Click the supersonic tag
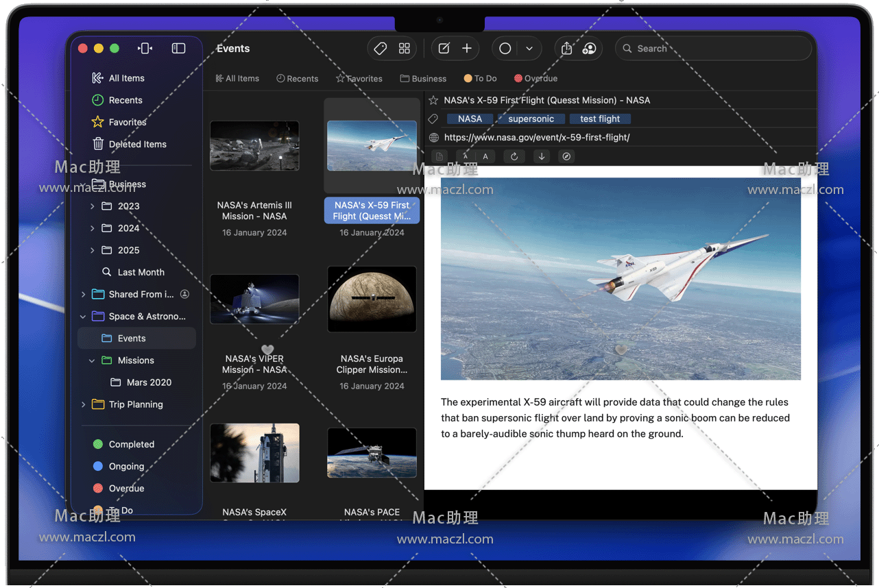Viewport: 879px width, 588px height. tap(531, 119)
